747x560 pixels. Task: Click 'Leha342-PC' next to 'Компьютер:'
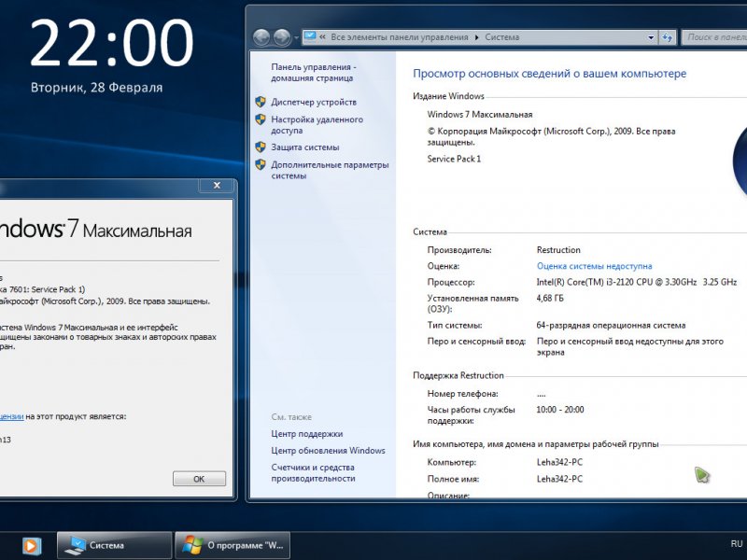[x=559, y=462]
